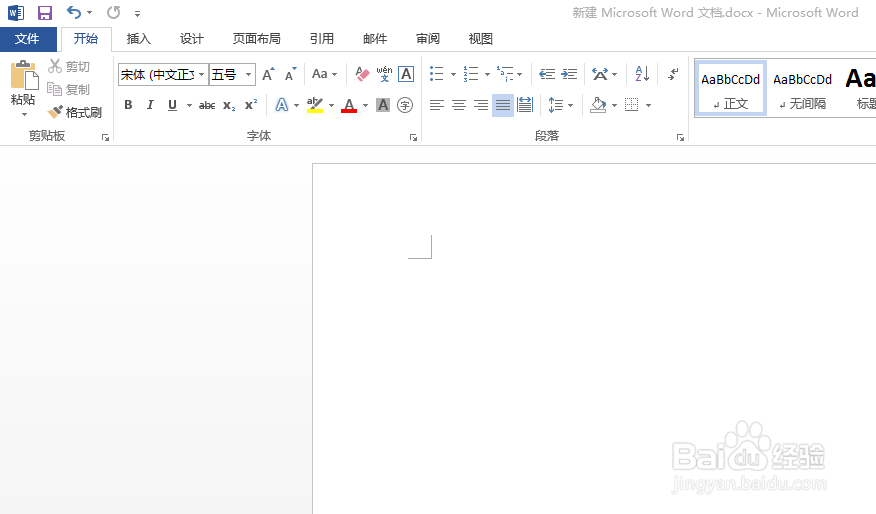The width and height of the screenshot is (876, 514).
Task: Expand the font size dropdown arrow
Action: point(249,74)
